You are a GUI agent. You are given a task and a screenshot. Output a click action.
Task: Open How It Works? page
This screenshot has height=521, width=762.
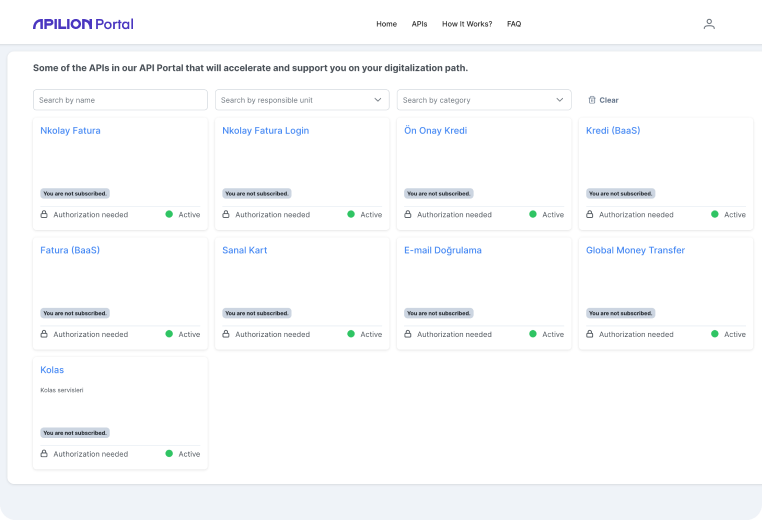[467, 24]
